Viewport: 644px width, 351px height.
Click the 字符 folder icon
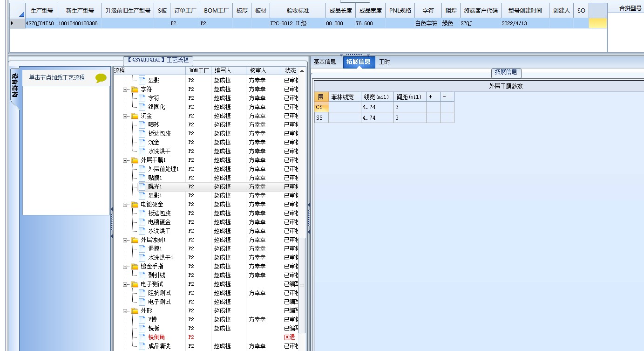[135, 89]
